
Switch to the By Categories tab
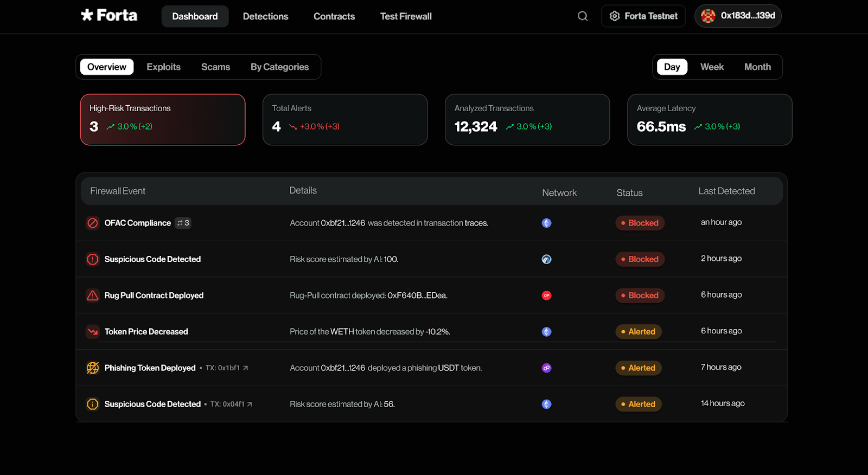(279, 67)
